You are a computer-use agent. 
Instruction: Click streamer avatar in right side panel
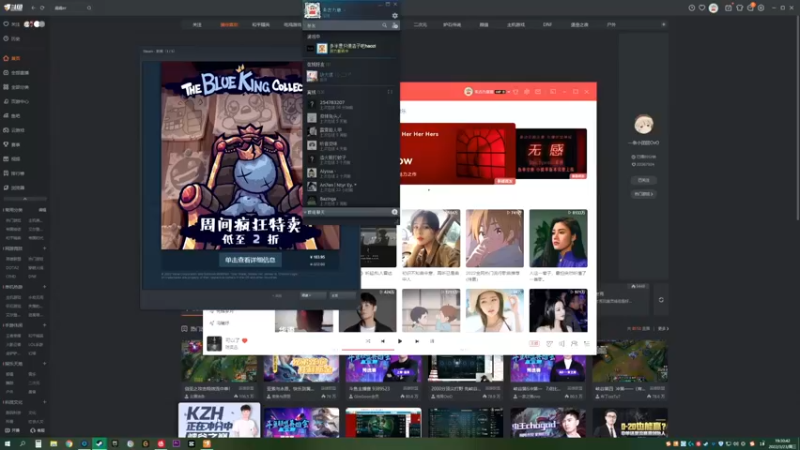point(644,124)
